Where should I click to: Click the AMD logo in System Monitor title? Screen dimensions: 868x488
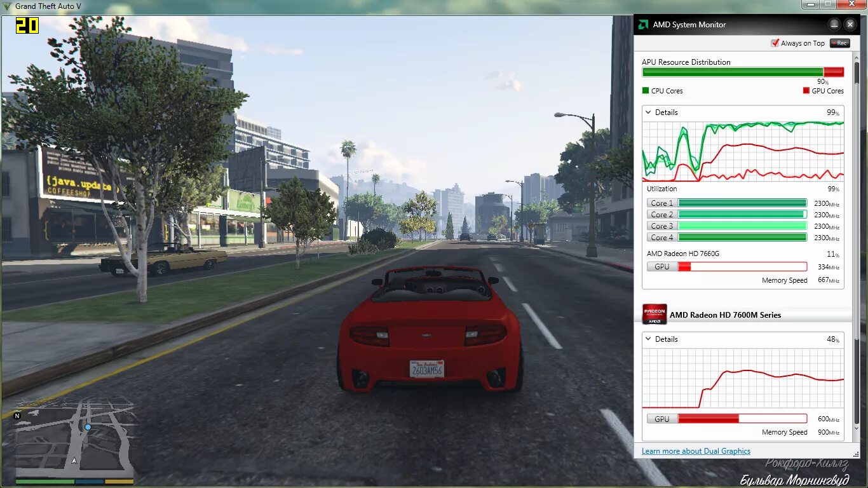[642, 25]
